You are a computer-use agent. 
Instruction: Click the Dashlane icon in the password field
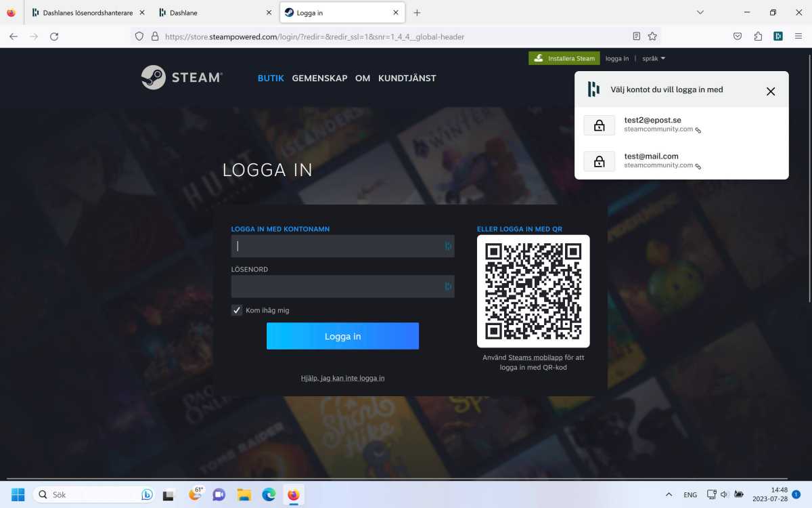tap(448, 287)
